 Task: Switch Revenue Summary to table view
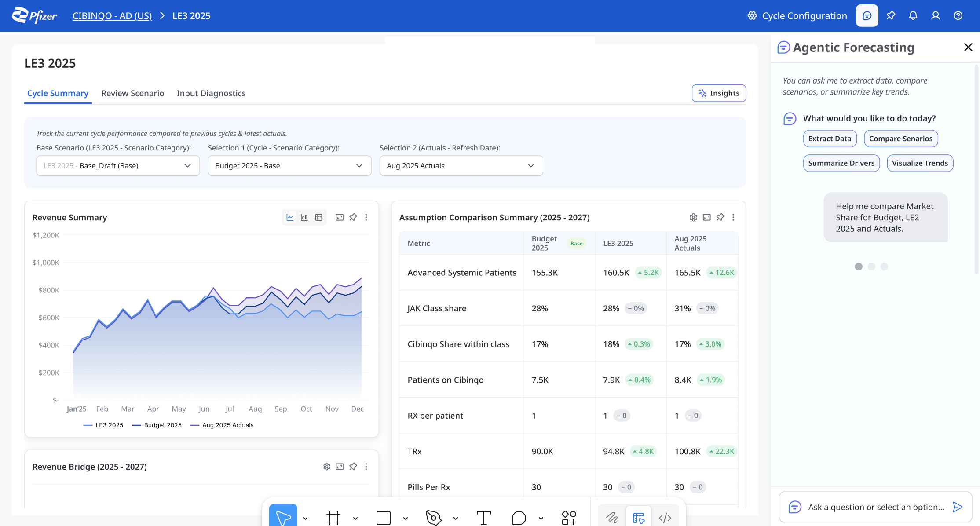(x=319, y=217)
